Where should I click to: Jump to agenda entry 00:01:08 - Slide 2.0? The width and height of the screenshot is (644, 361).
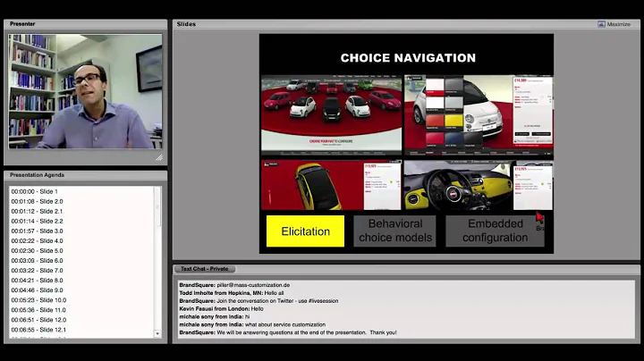pyautogui.click(x=37, y=201)
